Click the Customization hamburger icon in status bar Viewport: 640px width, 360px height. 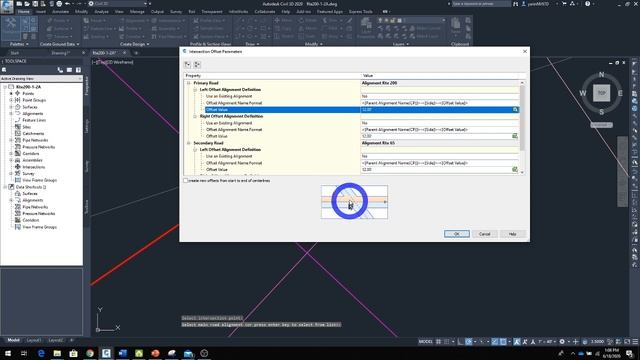click(x=635, y=342)
